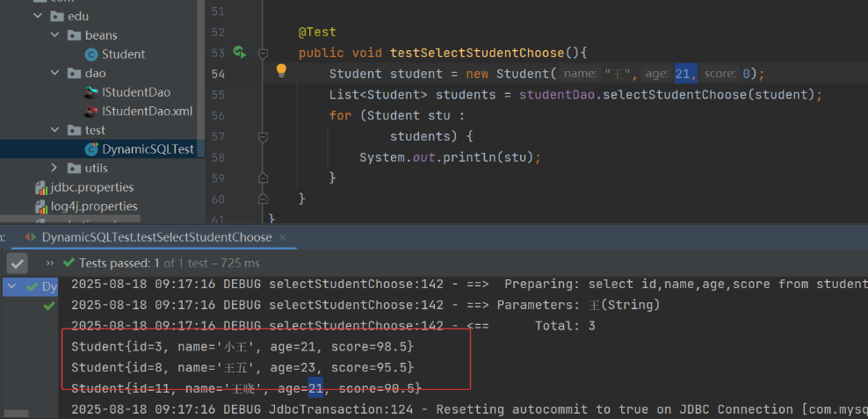This screenshot has width=868, height=419.
Task: Collapse the test package
Action: (54, 129)
